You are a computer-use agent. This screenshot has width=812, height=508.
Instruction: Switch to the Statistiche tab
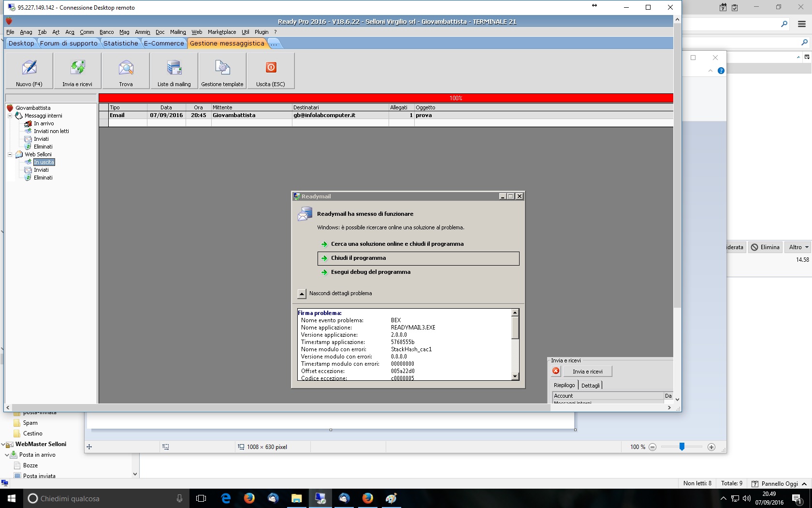[121, 43]
